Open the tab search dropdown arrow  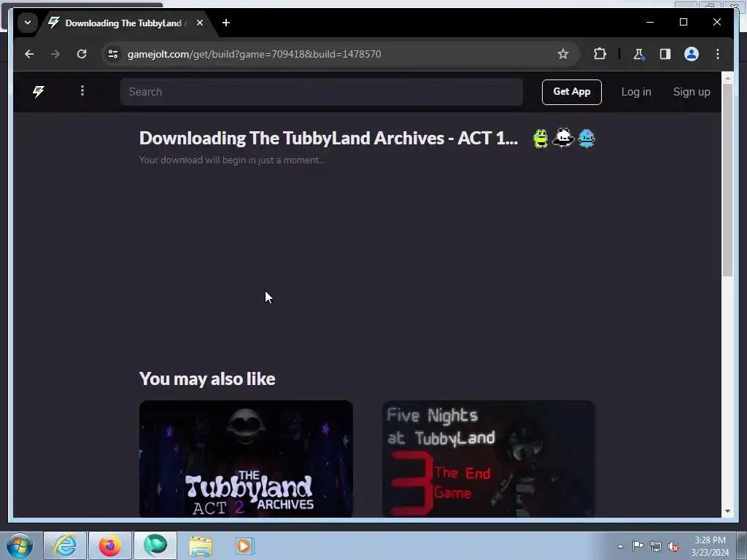[28, 23]
